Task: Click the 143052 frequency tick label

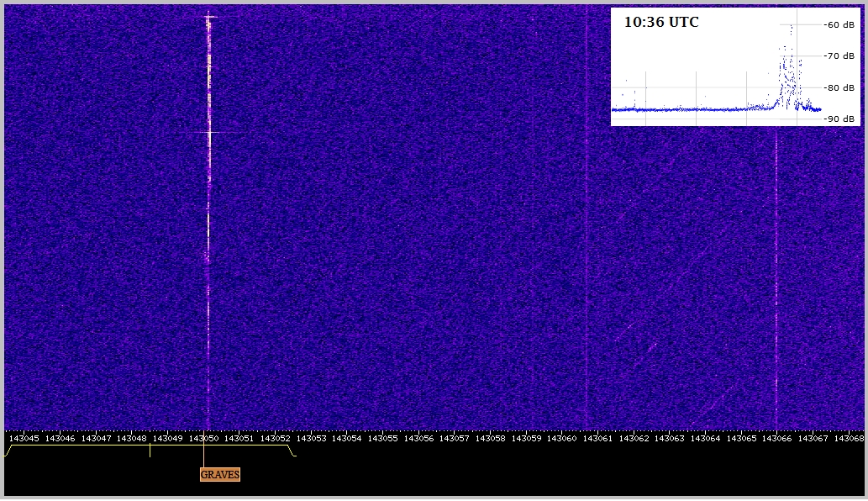Action: (x=275, y=439)
